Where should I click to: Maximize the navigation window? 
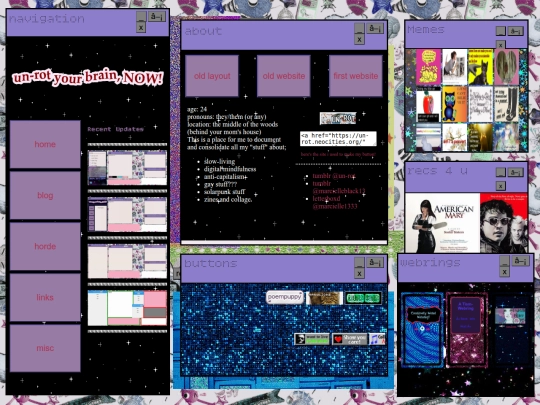pyautogui.click(x=157, y=16)
